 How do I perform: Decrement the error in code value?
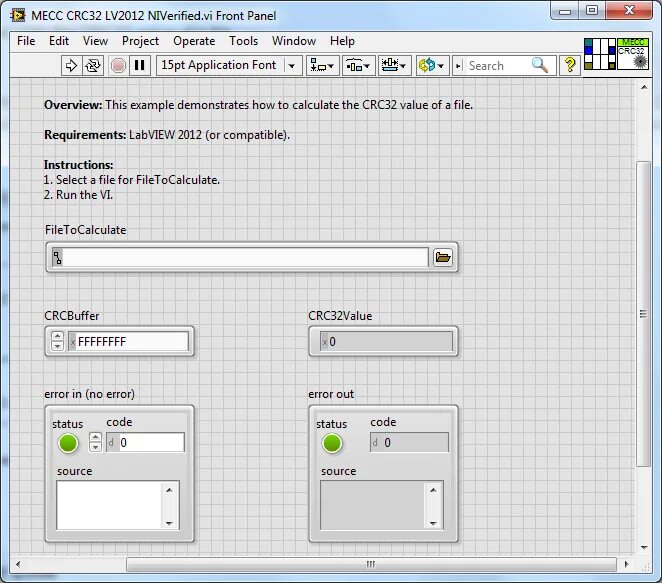click(x=95, y=447)
